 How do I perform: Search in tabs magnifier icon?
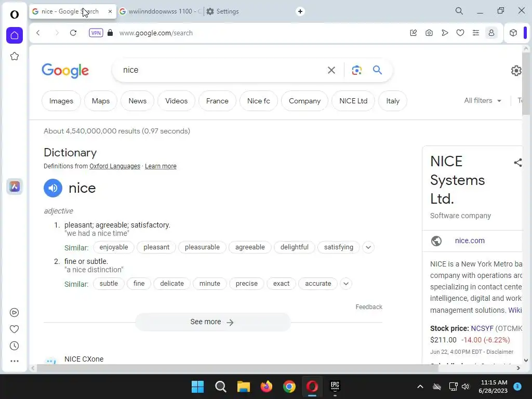point(459,11)
